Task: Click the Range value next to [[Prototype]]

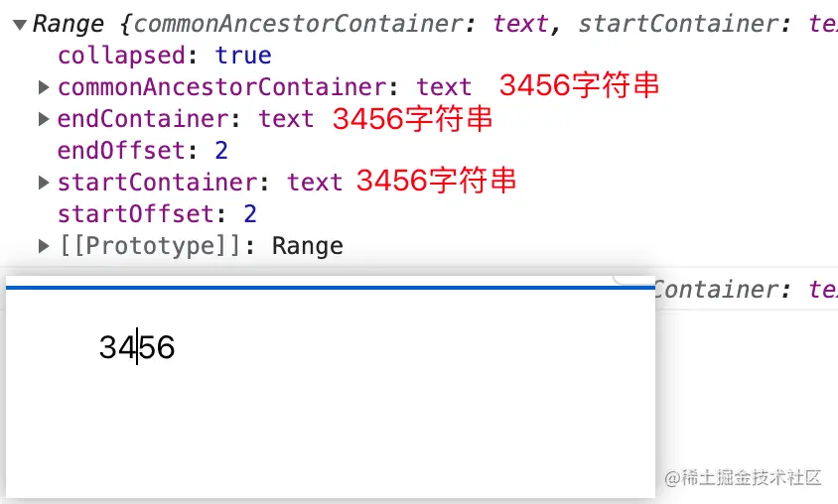Action: [x=308, y=246]
